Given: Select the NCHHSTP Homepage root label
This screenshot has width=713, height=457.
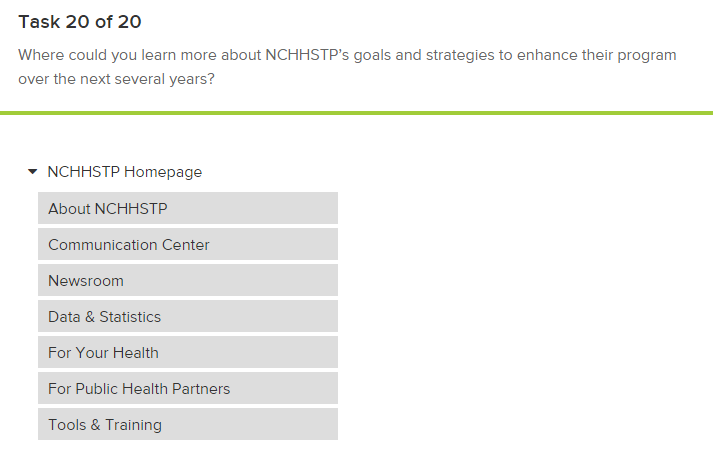Looking at the screenshot, I should tap(124, 172).
